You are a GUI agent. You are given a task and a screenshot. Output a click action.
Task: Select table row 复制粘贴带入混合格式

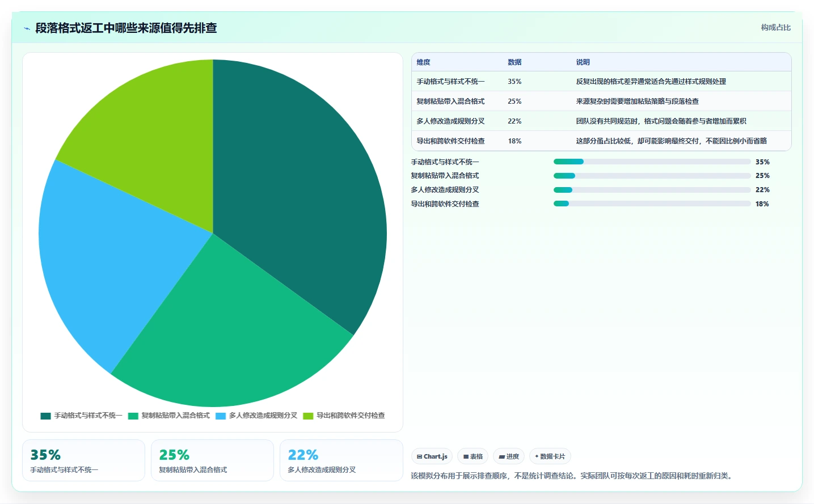601,101
